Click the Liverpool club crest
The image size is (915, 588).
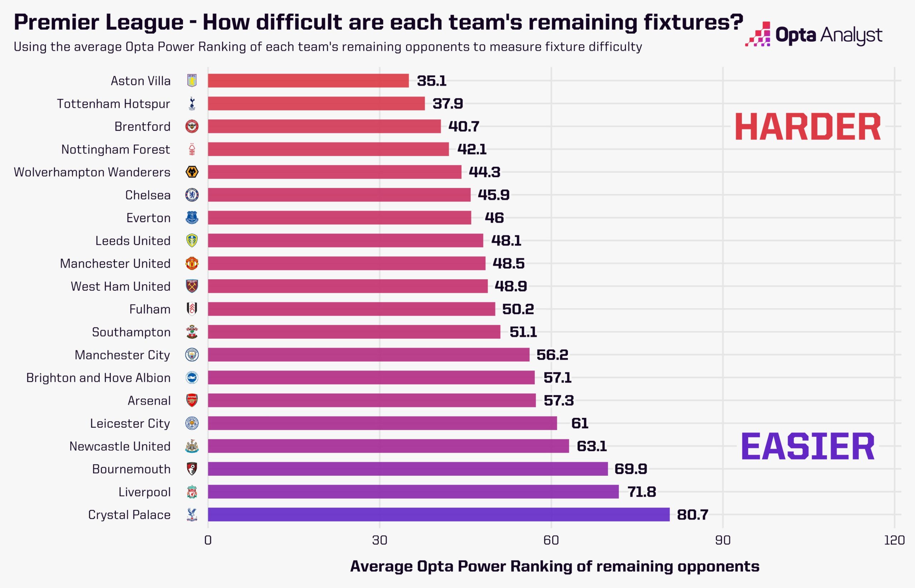192,492
